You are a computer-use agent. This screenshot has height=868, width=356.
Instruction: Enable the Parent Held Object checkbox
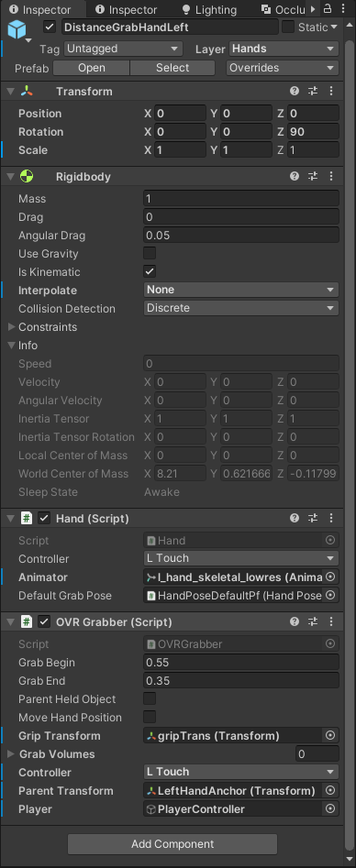(150, 698)
